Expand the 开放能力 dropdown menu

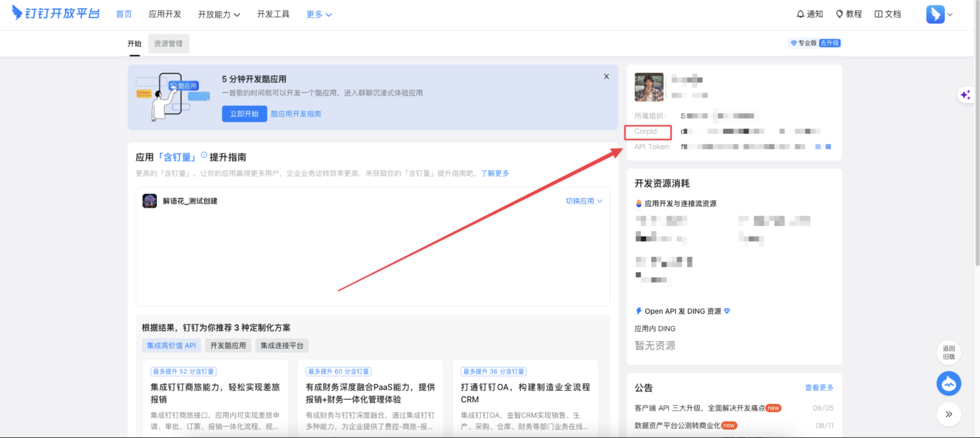pyautogui.click(x=219, y=15)
